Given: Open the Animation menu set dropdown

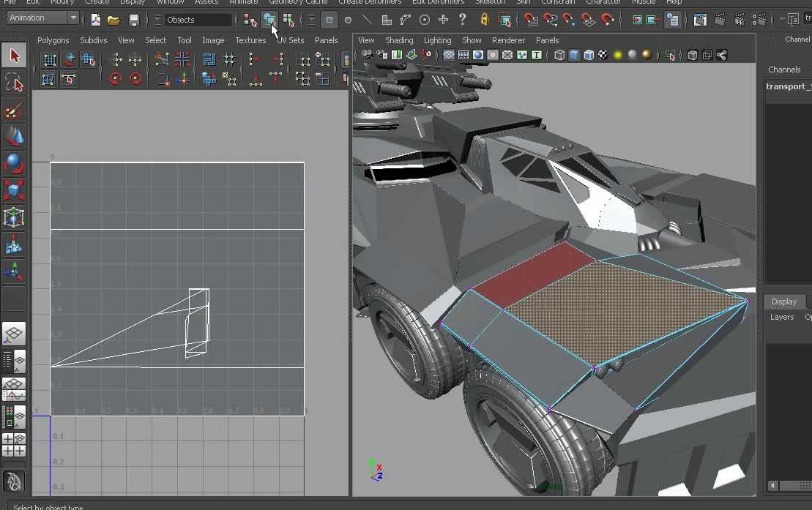Looking at the screenshot, I should 42,18.
